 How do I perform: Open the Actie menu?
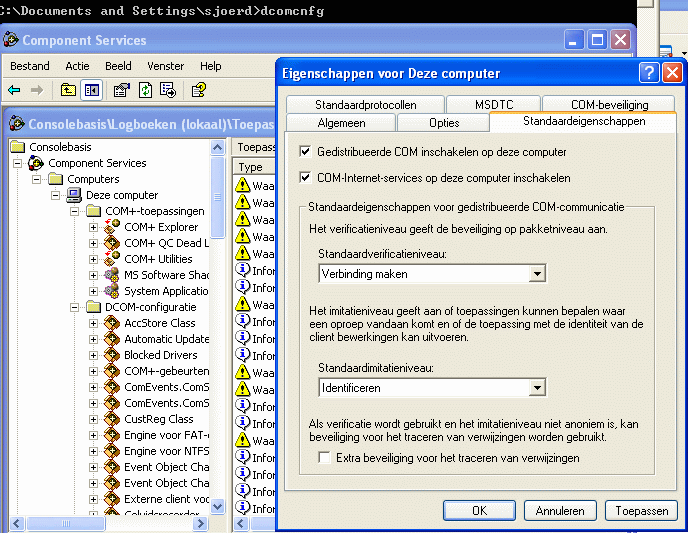77,66
